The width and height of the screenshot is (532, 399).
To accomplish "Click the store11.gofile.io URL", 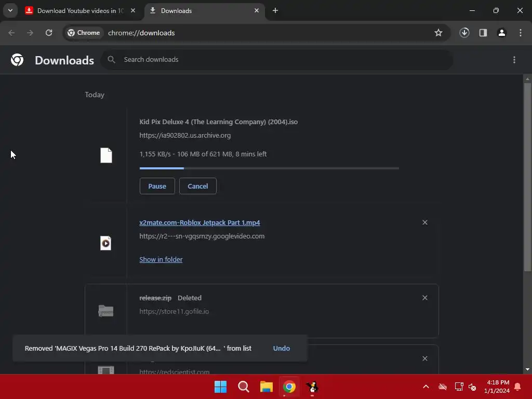I will click(x=174, y=312).
